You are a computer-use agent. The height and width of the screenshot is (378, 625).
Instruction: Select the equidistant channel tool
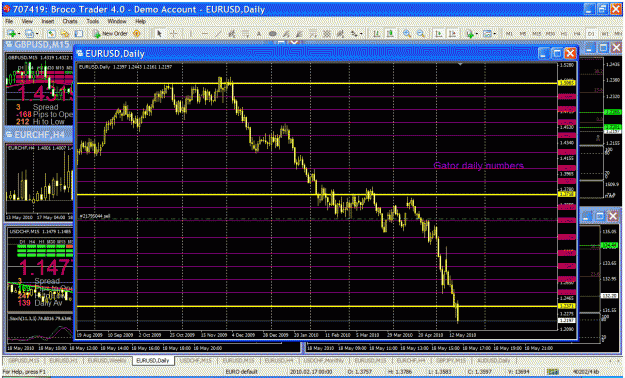231,34
